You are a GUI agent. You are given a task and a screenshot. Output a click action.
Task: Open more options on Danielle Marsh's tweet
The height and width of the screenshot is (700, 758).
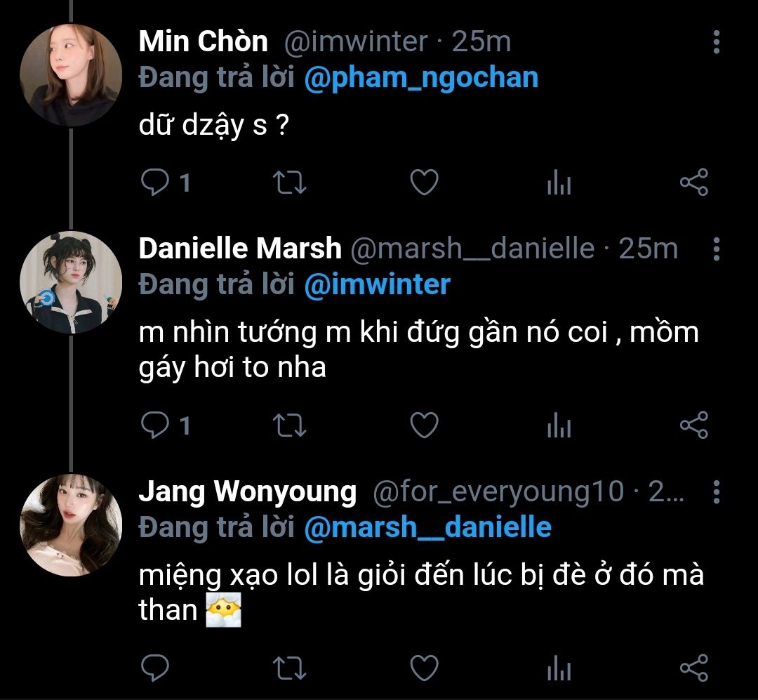716,249
